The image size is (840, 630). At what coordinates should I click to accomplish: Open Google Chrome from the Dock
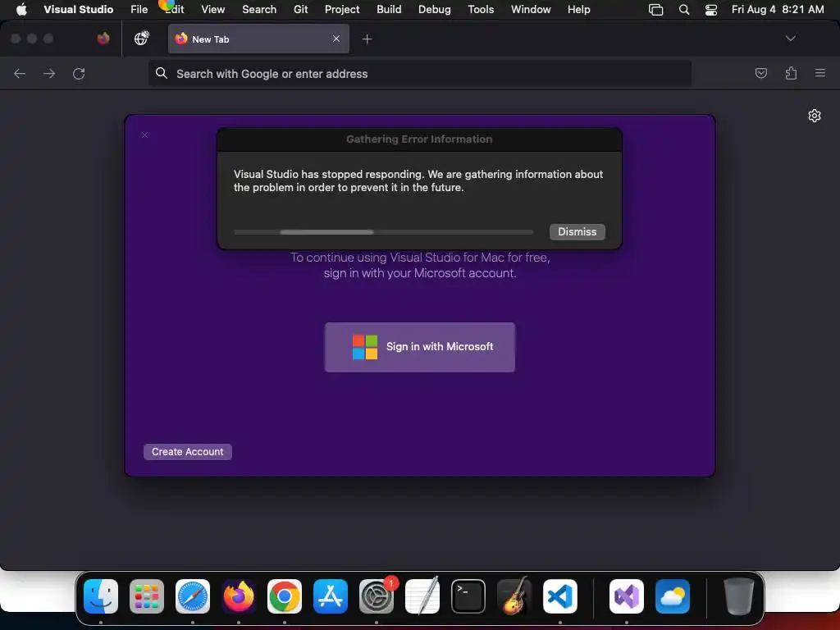click(x=285, y=596)
